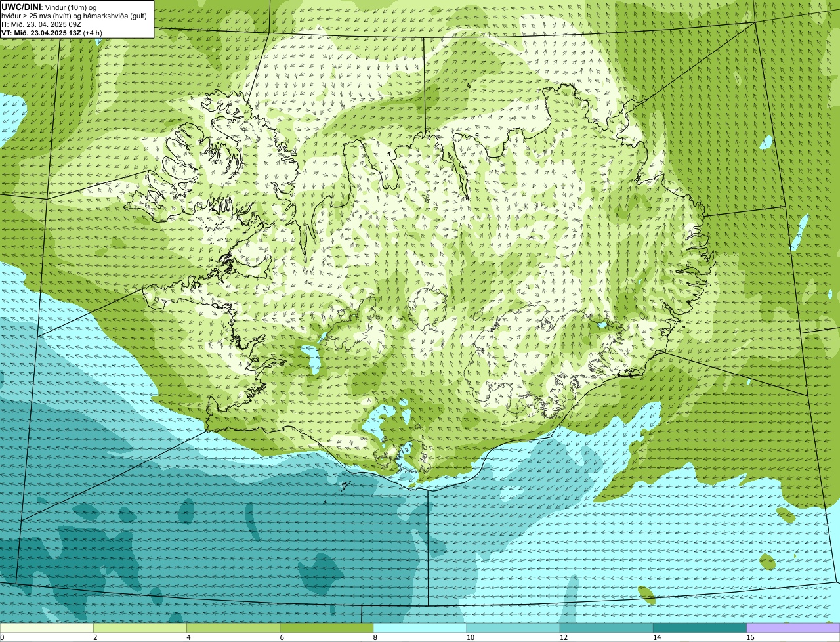Click the legend scale label '10'
This screenshot has width=840, height=642.
[x=470, y=637]
